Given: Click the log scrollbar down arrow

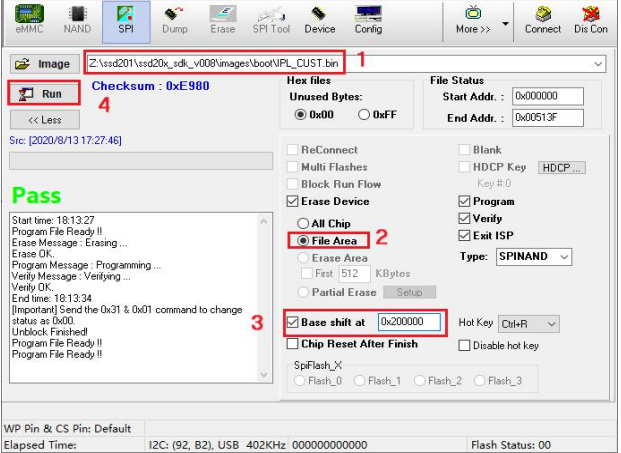Looking at the screenshot, I should click(264, 374).
